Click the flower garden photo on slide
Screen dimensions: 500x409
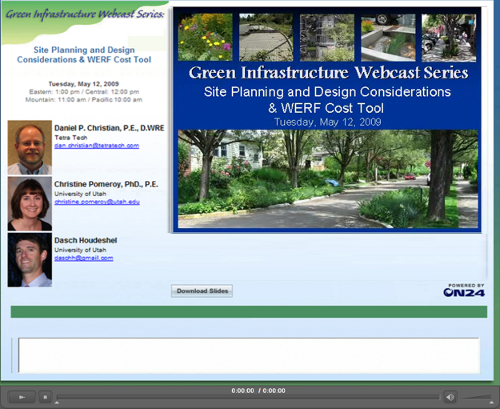click(205, 37)
